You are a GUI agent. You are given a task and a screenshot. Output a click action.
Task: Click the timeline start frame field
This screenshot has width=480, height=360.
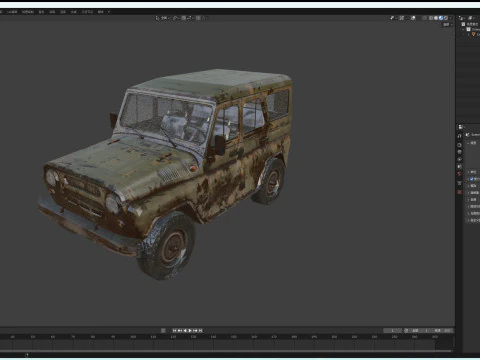418,331
